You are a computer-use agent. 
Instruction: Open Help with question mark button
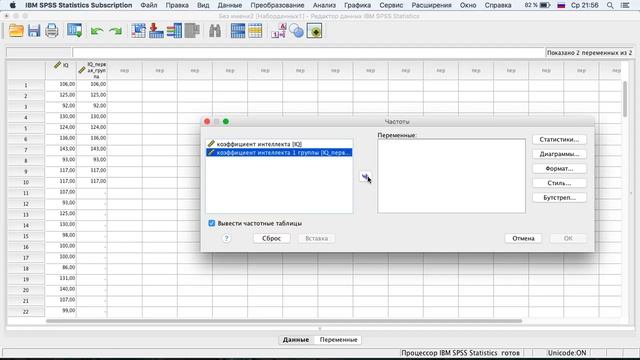point(227,238)
